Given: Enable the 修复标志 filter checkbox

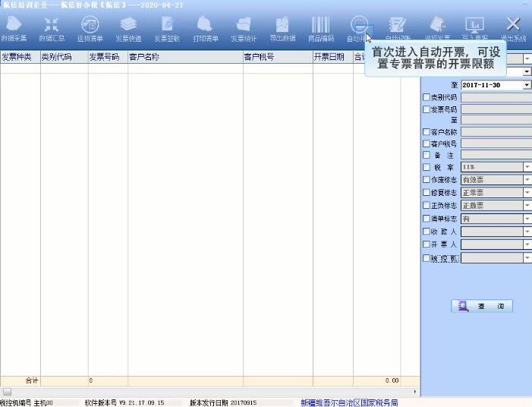Looking at the screenshot, I should pyautogui.click(x=427, y=192).
